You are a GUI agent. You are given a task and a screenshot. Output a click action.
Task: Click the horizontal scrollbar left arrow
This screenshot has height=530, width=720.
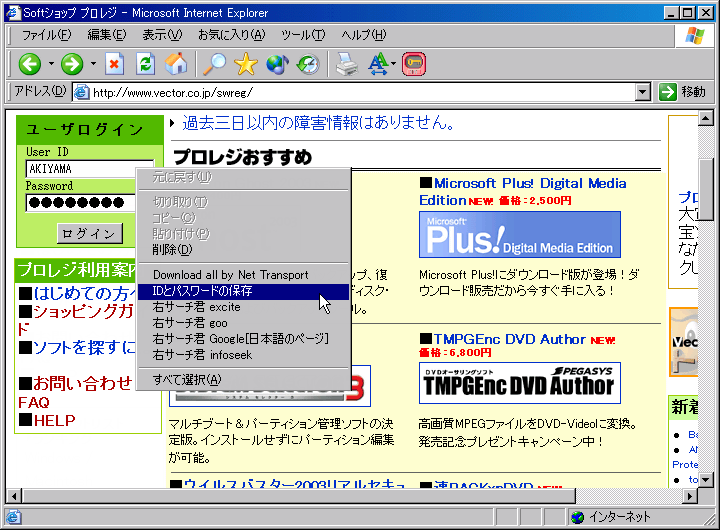pyautogui.click(x=14, y=496)
